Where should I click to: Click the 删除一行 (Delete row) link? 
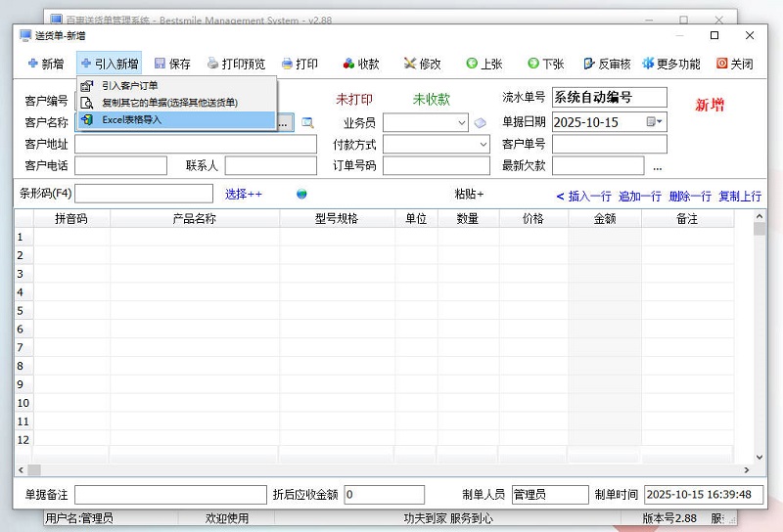[x=689, y=196]
